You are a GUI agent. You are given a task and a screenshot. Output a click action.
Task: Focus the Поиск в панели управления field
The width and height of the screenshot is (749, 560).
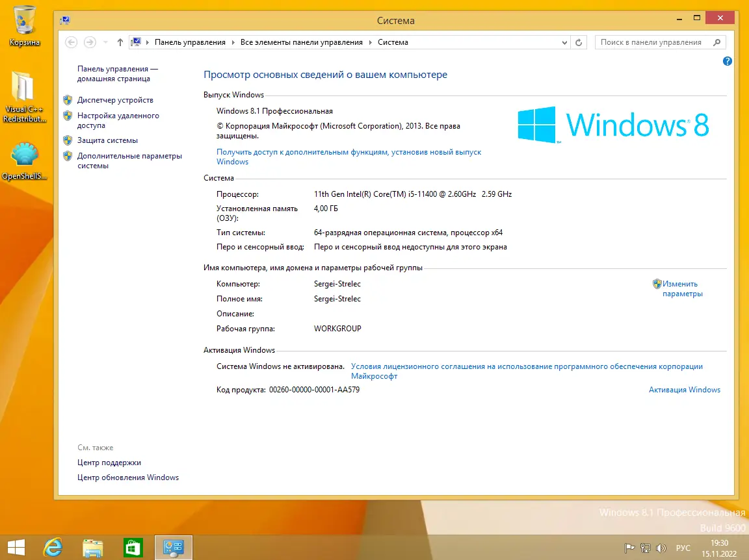pos(660,42)
